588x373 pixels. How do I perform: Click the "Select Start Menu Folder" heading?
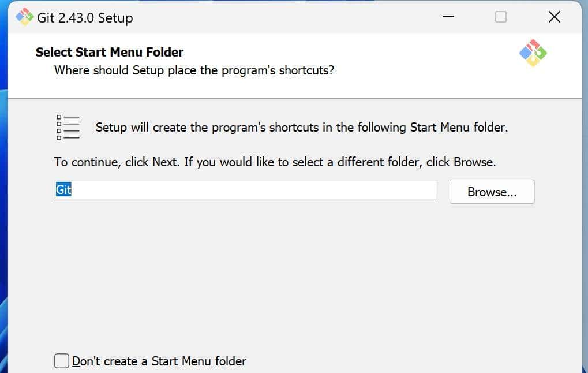[110, 52]
